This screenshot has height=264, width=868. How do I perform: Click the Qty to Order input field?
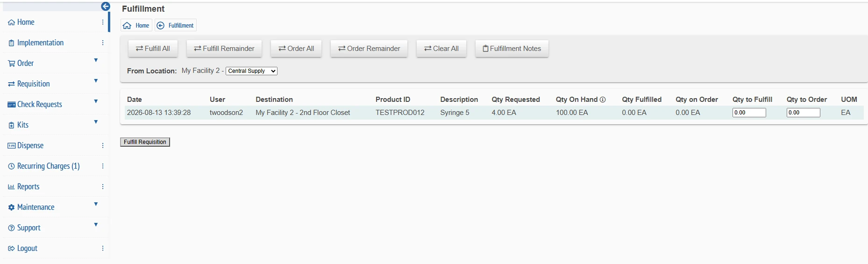[804, 113]
